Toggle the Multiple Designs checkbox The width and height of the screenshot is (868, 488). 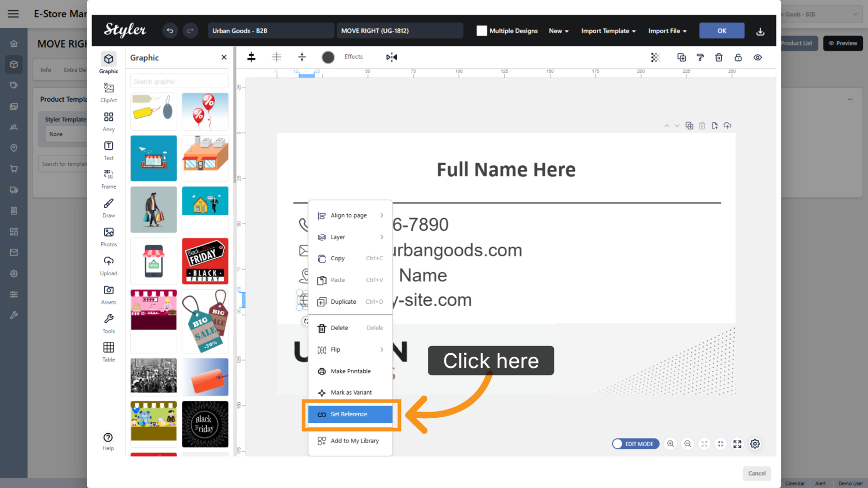(x=482, y=31)
